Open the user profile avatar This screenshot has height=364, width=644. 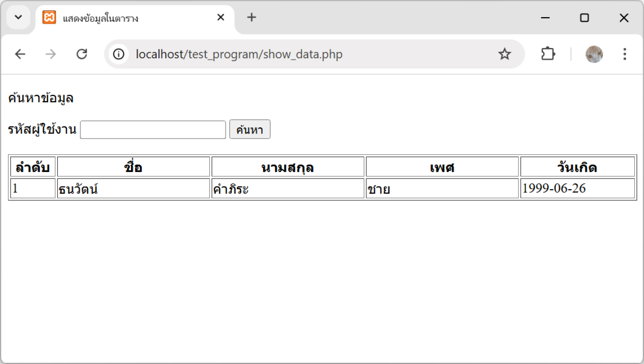click(x=594, y=54)
